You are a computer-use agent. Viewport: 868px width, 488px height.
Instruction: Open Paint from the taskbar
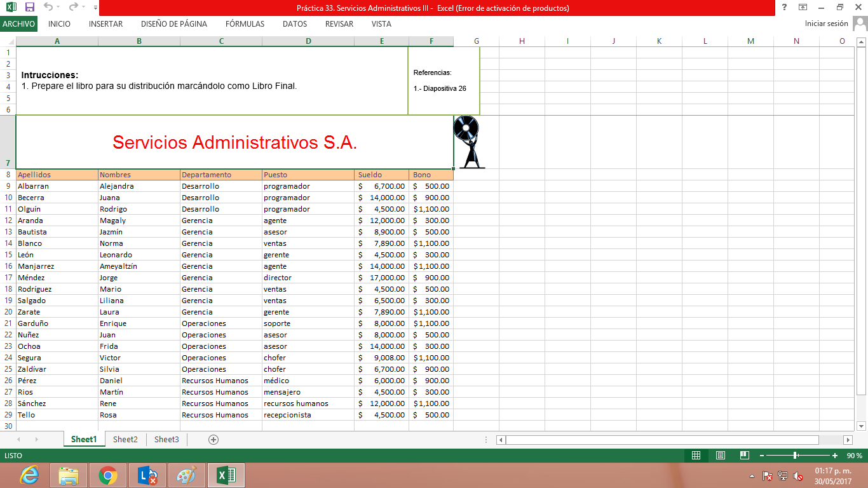click(x=187, y=475)
